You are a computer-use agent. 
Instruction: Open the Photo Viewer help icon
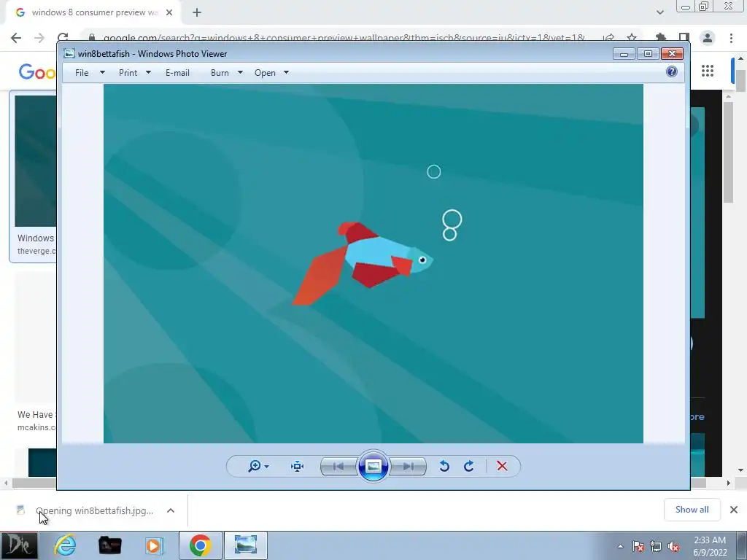coord(672,71)
